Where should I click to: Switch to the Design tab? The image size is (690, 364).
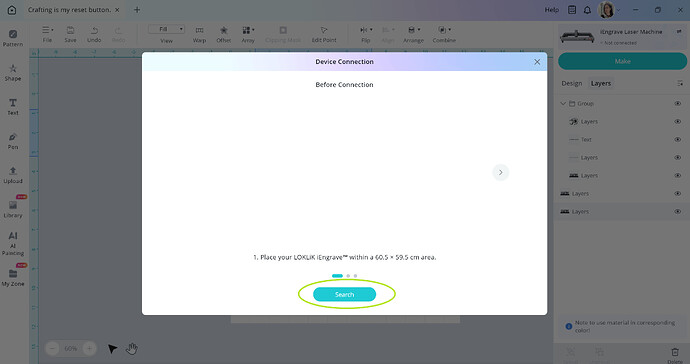point(572,83)
